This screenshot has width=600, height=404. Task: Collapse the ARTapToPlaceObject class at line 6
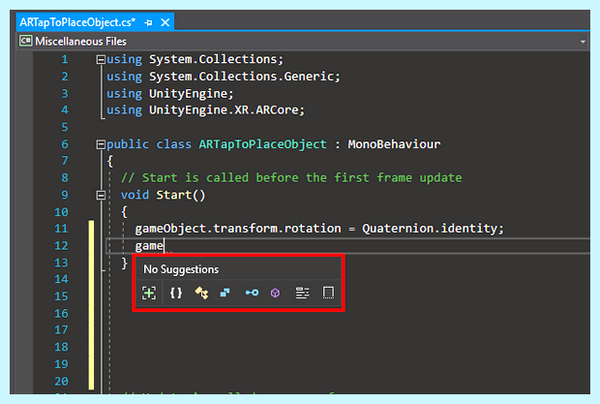(101, 144)
